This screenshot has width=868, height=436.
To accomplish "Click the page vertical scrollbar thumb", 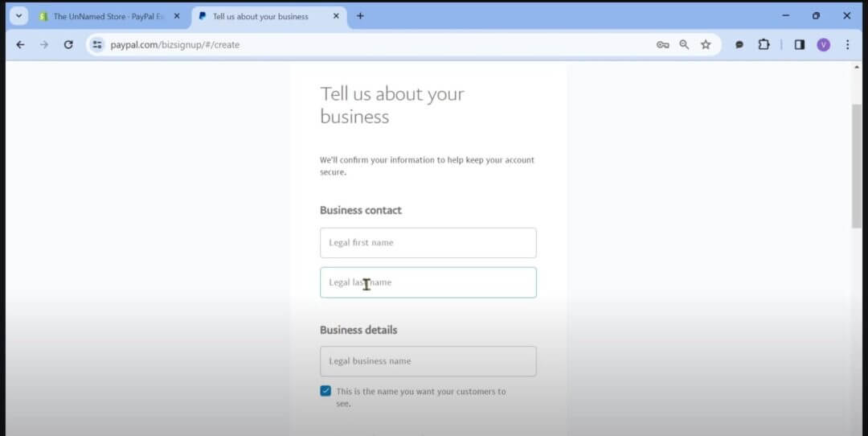I will [x=857, y=165].
